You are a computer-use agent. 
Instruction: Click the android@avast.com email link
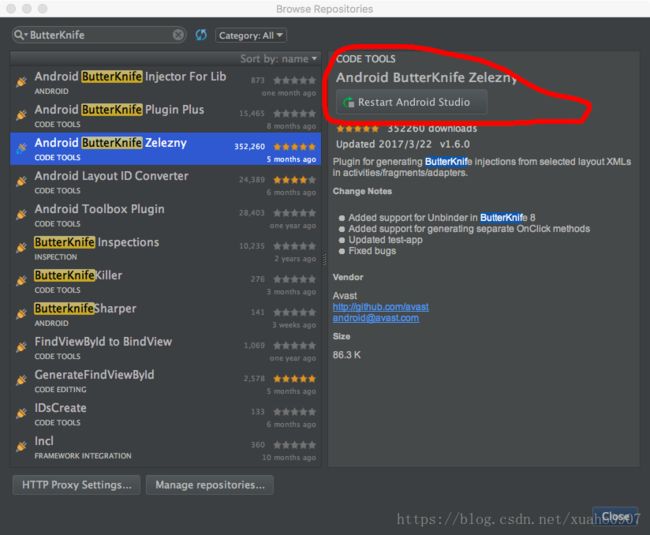pyautogui.click(x=376, y=318)
